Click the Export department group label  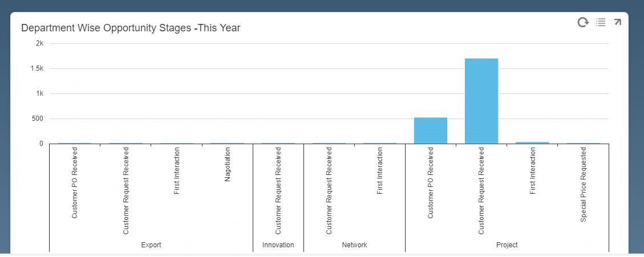point(151,245)
